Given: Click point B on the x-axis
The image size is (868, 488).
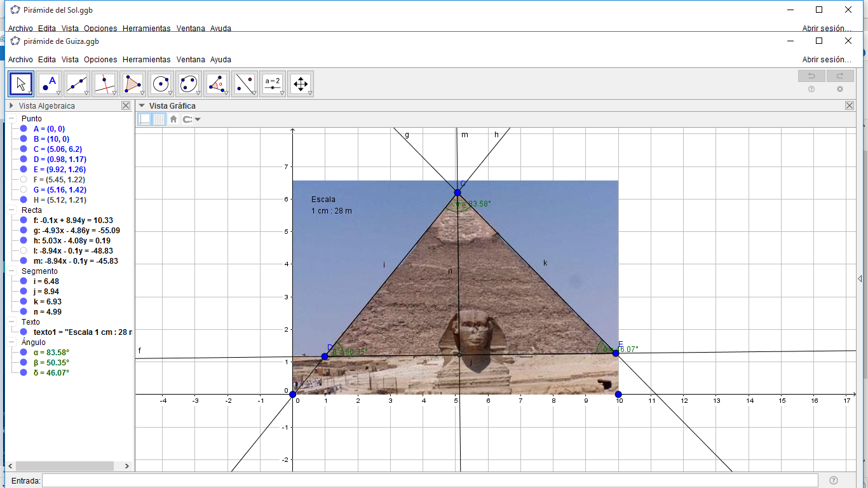Looking at the screenshot, I should (x=618, y=395).
